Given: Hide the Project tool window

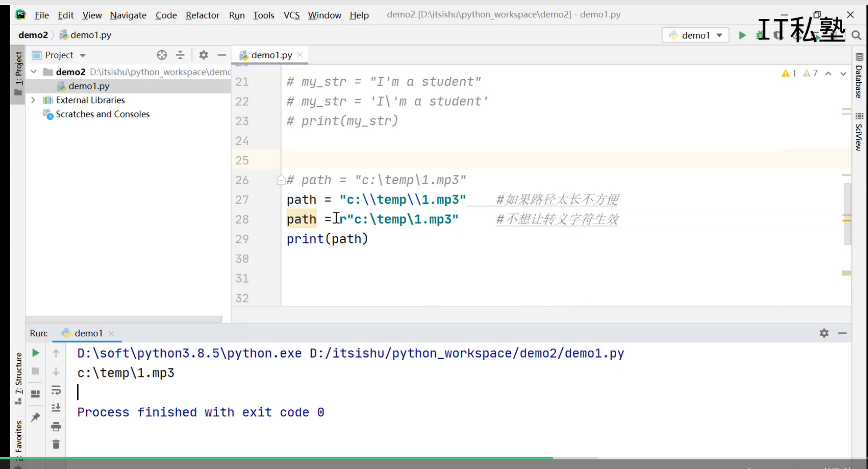Looking at the screenshot, I should [221, 55].
